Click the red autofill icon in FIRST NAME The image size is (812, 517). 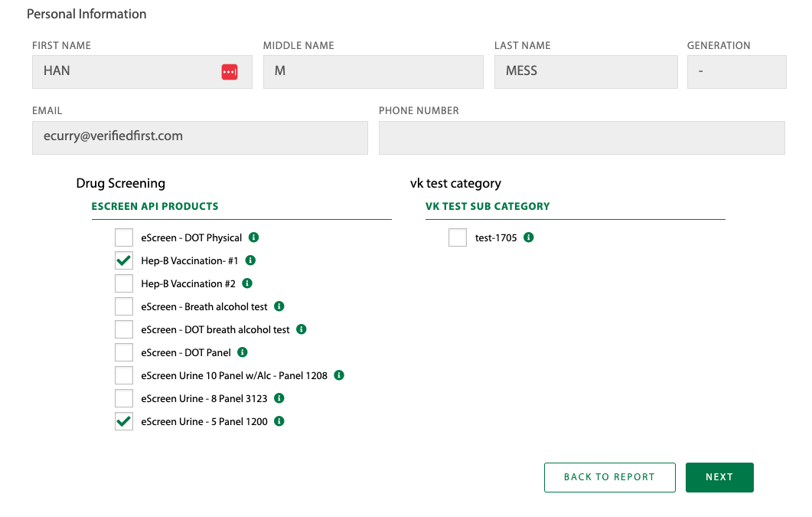tap(230, 71)
